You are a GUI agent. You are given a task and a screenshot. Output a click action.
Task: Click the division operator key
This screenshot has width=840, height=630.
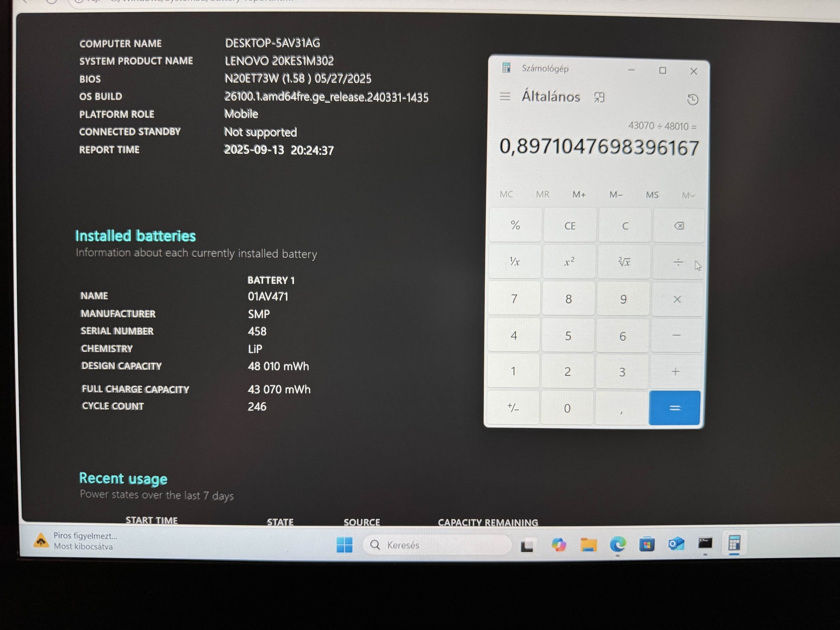tap(678, 262)
